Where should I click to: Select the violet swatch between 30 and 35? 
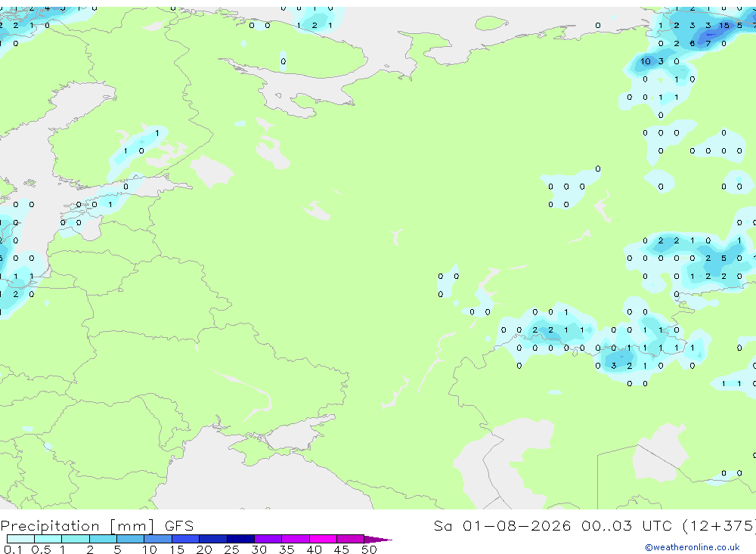[x=268, y=539]
